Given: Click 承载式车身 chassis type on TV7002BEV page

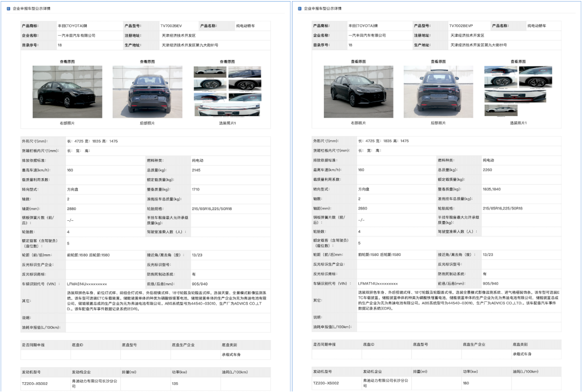Looking at the screenshot, I should (231, 355).
